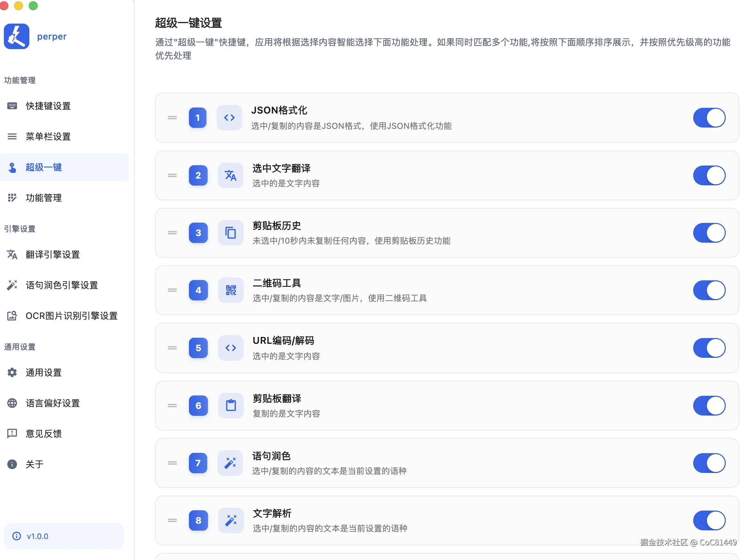Open OCR图片识别引擎设置 page
The width and height of the screenshot is (750, 560).
(71, 316)
